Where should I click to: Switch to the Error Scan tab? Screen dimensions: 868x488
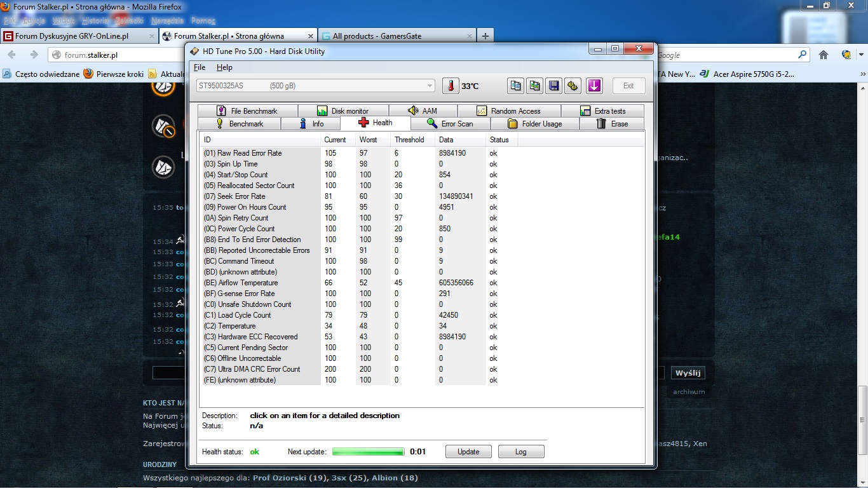click(451, 124)
